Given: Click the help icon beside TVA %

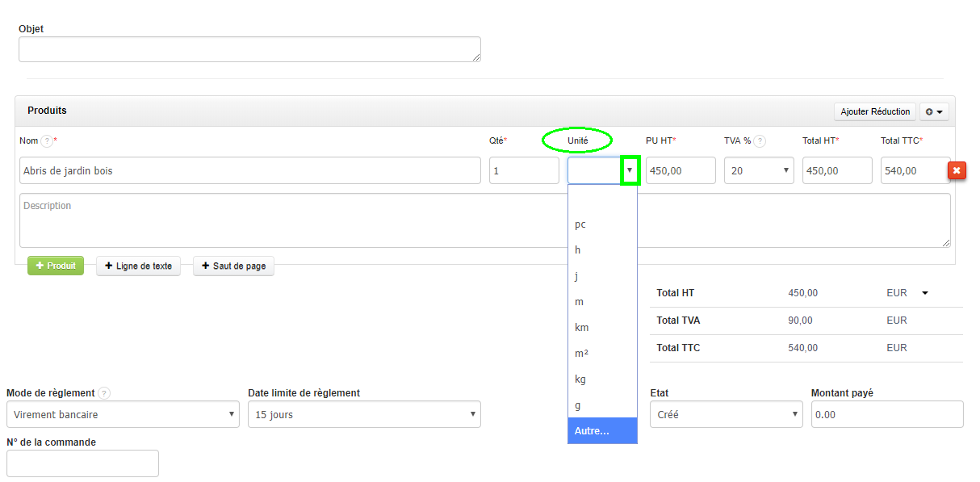Looking at the screenshot, I should pos(760,141).
